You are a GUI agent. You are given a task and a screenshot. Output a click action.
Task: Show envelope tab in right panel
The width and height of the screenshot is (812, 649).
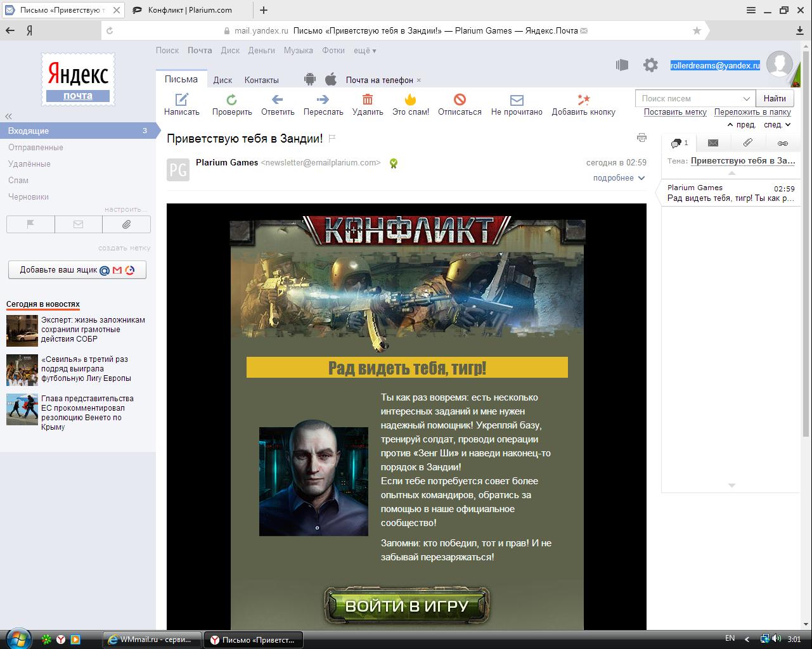(713, 143)
